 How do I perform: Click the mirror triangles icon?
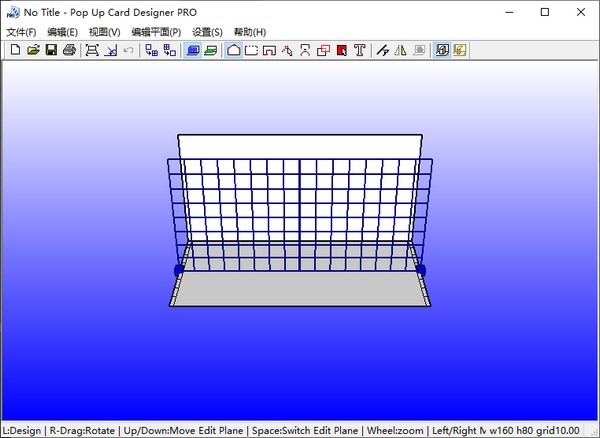coord(400,50)
